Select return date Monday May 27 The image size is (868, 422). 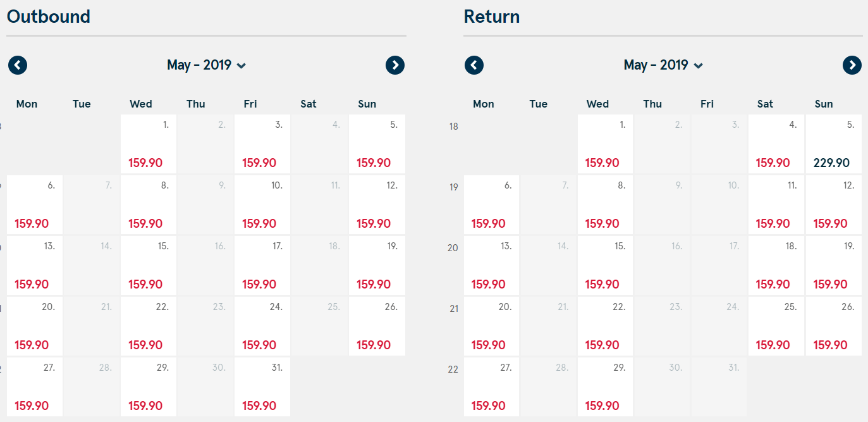tap(491, 387)
